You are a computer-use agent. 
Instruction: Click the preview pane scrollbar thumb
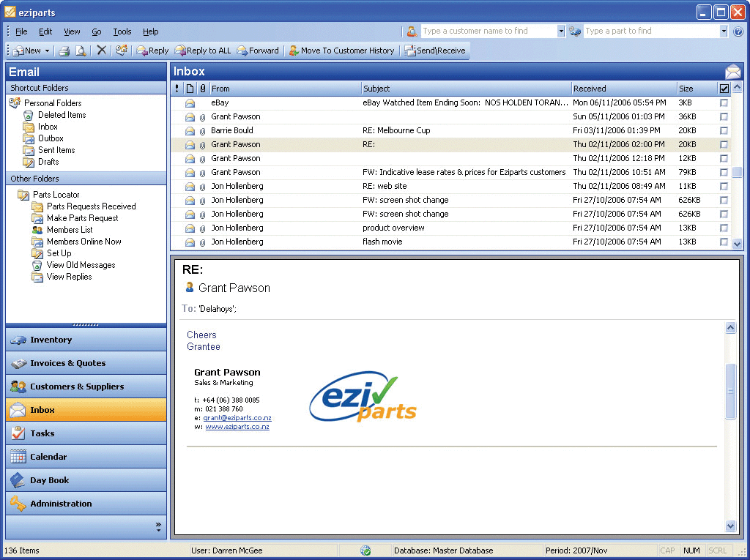pyautogui.click(x=730, y=391)
